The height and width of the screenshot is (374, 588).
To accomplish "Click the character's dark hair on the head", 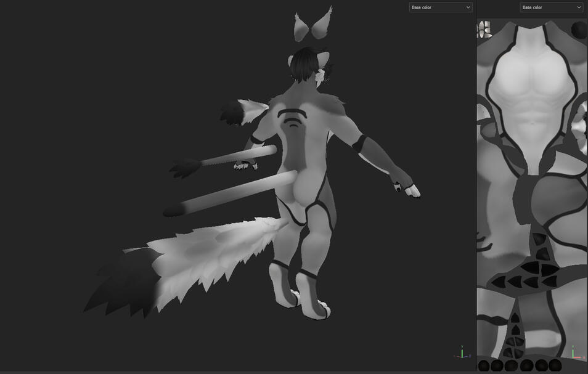I will click(303, 64).
